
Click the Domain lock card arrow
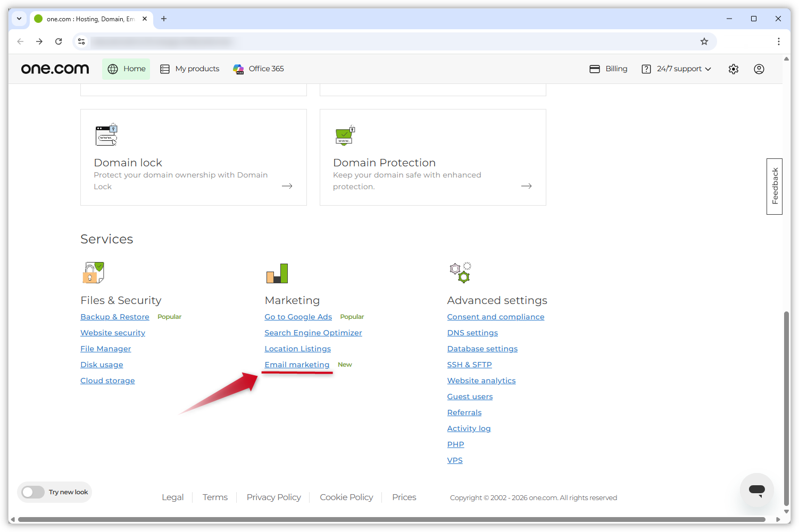287,186
